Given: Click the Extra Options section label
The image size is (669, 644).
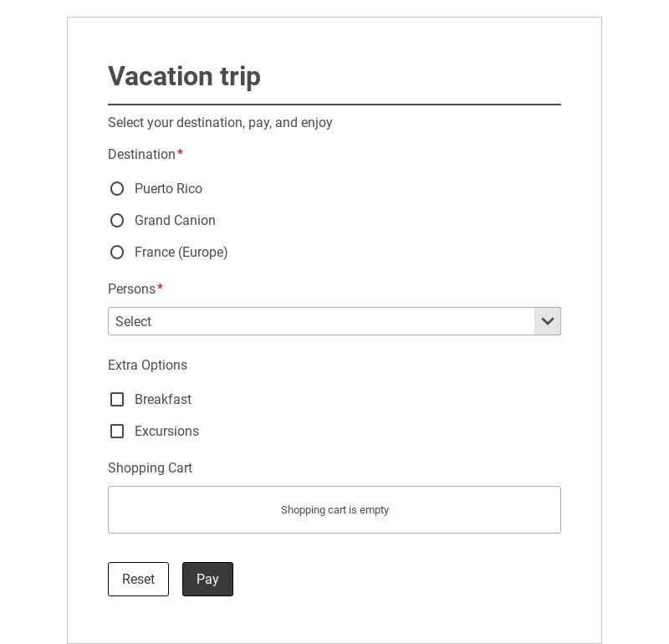Looking at the screenshot, I should pyautogui.click(x=147, y=365).
